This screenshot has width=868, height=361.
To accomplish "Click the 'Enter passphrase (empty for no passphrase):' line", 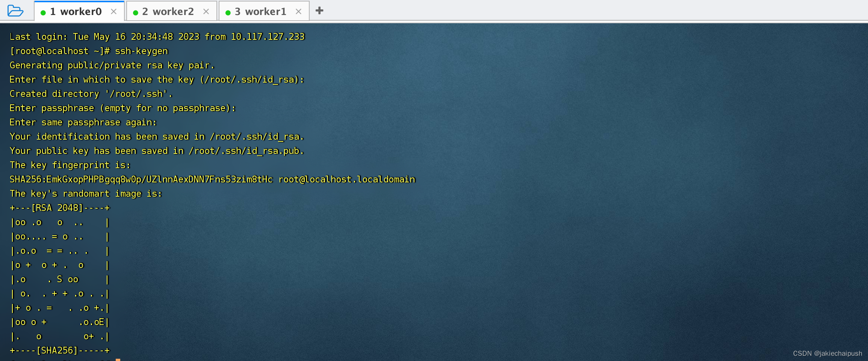I will (122, 108).
